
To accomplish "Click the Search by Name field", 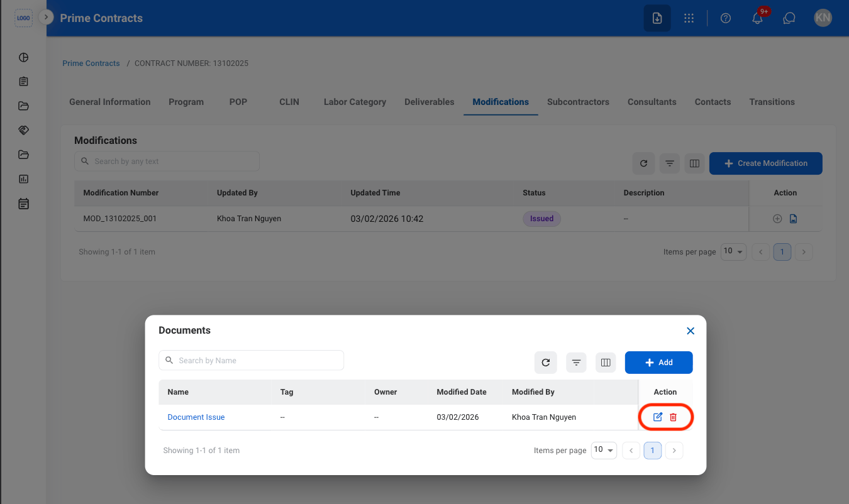I will [251, 360].
